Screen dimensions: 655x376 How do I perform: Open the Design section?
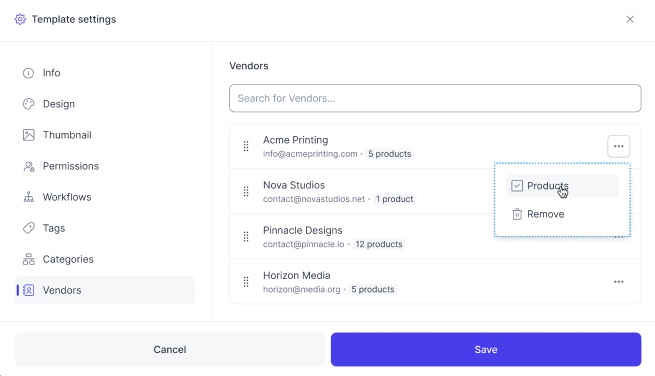pyautogui.click(x=104, y=104)
